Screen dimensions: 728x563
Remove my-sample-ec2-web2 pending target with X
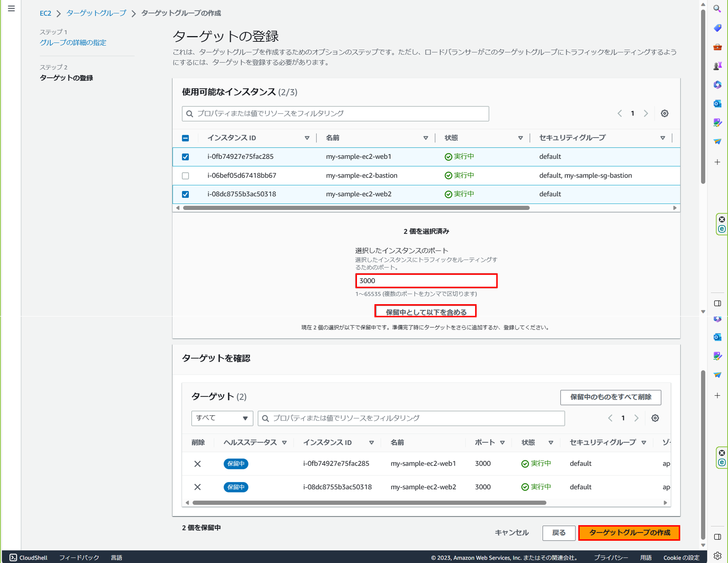tap(197, 487)
